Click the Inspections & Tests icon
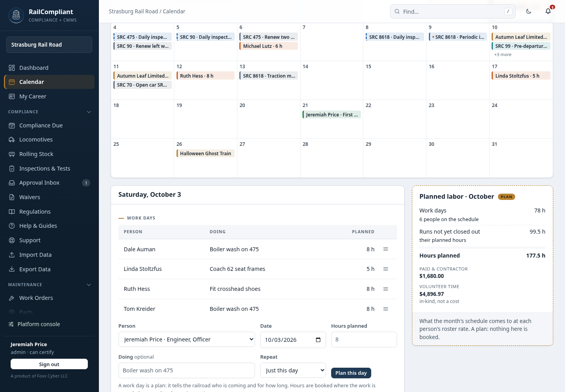 (12, 169)
